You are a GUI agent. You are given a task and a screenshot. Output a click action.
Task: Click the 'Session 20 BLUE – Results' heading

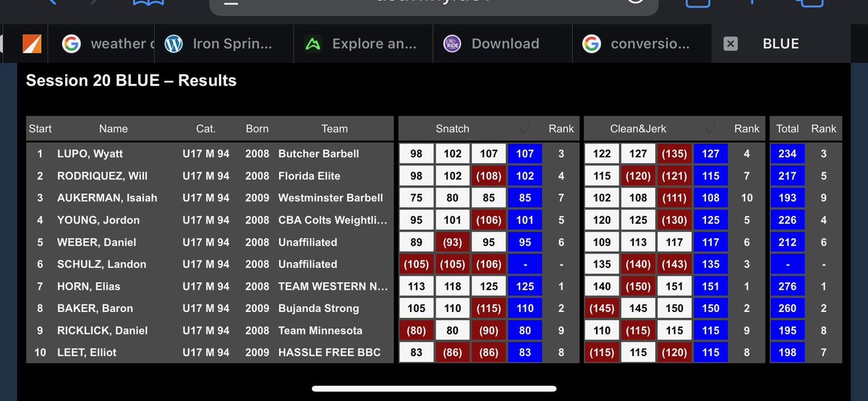[131, 80]
